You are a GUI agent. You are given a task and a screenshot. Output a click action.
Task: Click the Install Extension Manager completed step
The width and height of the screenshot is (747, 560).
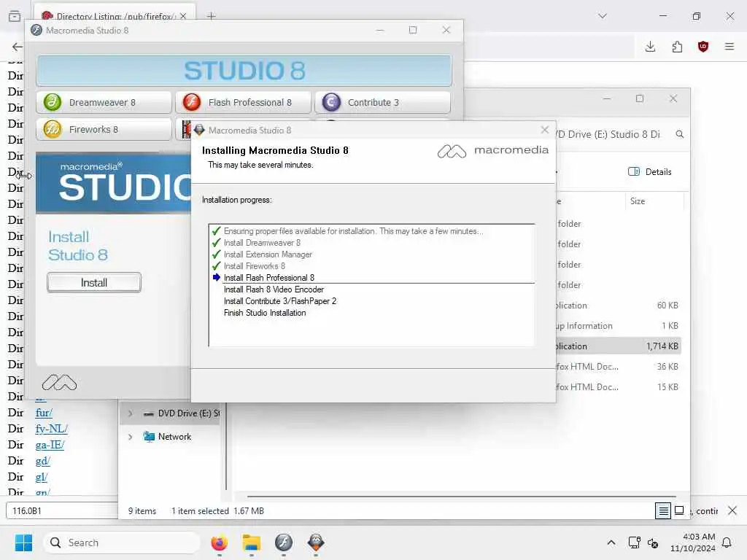tap(268, 254)
